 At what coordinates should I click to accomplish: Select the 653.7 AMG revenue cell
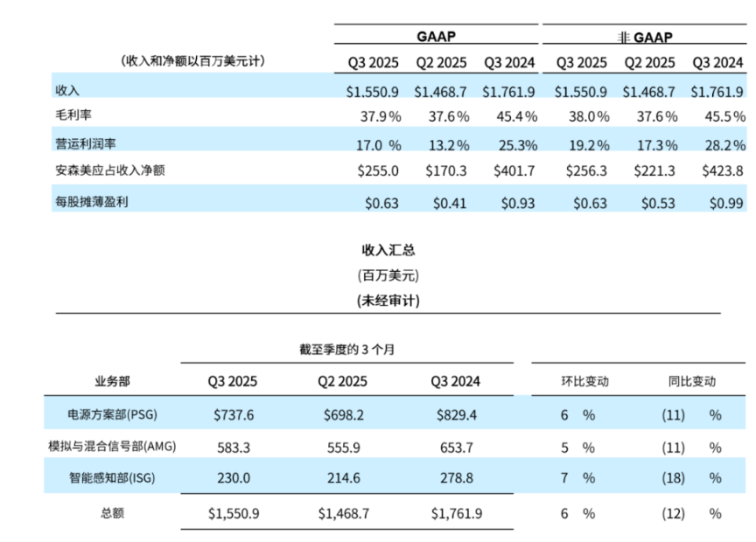(x=456, y=448)
